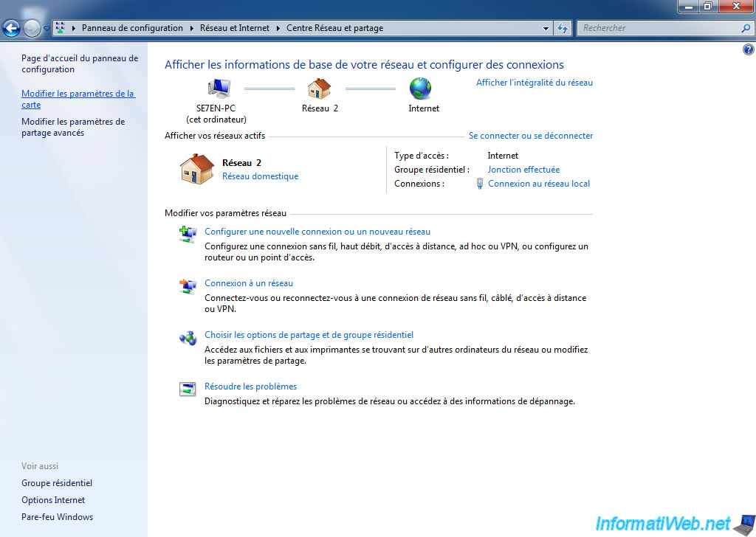This screenshot has height=537, width=756.
Task: Click the homegroup sharing options icon
Action: [x=188, y=338]
